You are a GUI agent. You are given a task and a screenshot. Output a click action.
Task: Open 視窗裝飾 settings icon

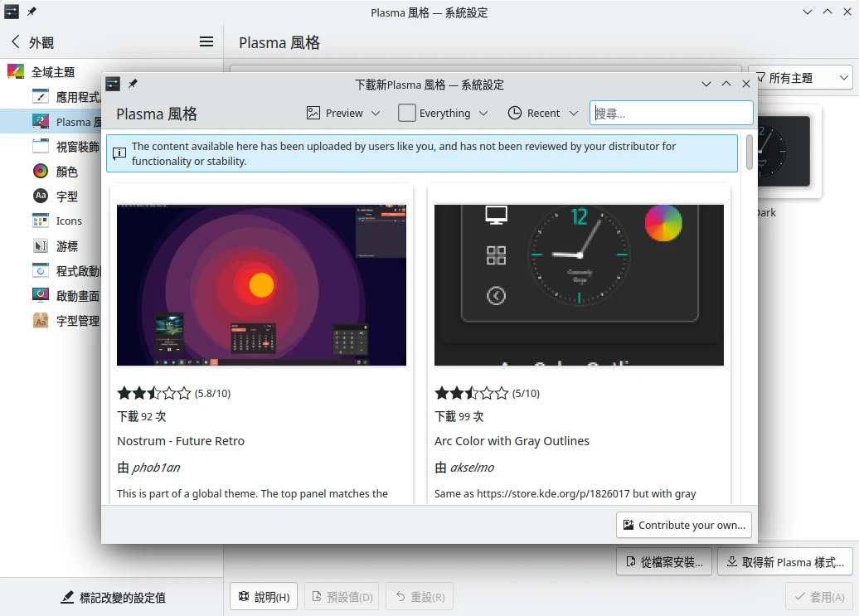(x=41, y=146)
